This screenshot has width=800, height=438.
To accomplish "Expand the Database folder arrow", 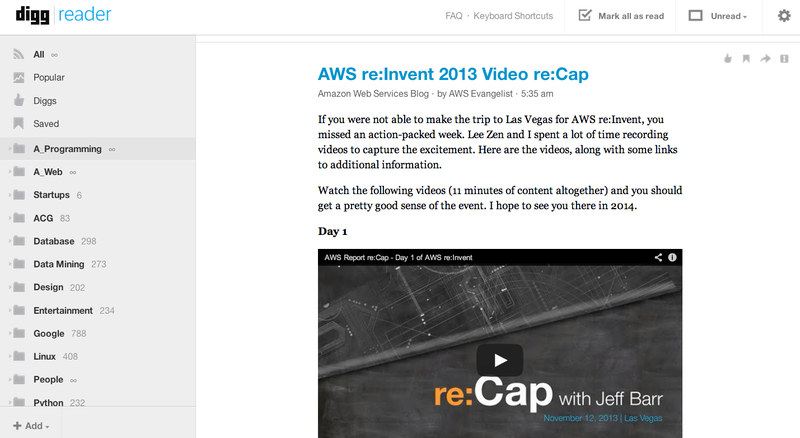I will pyautogui.click(x=10, y=241).
